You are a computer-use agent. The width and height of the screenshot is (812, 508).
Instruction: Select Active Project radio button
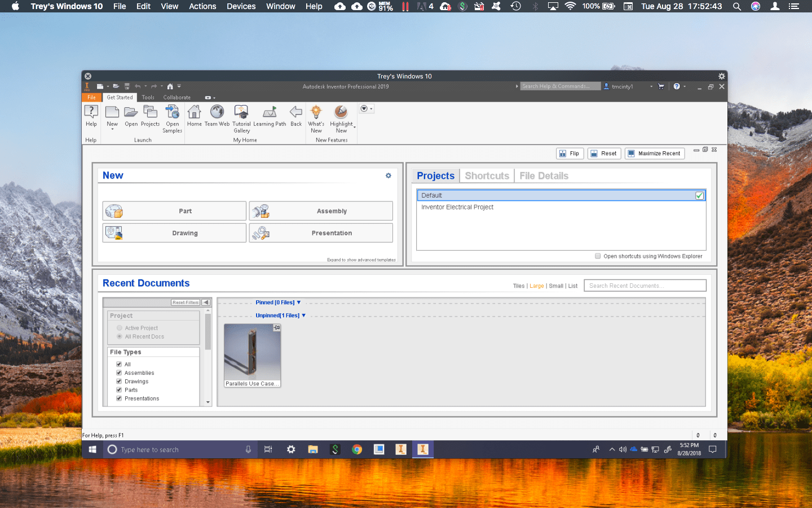pyautogui.click(x=120, y=328)
